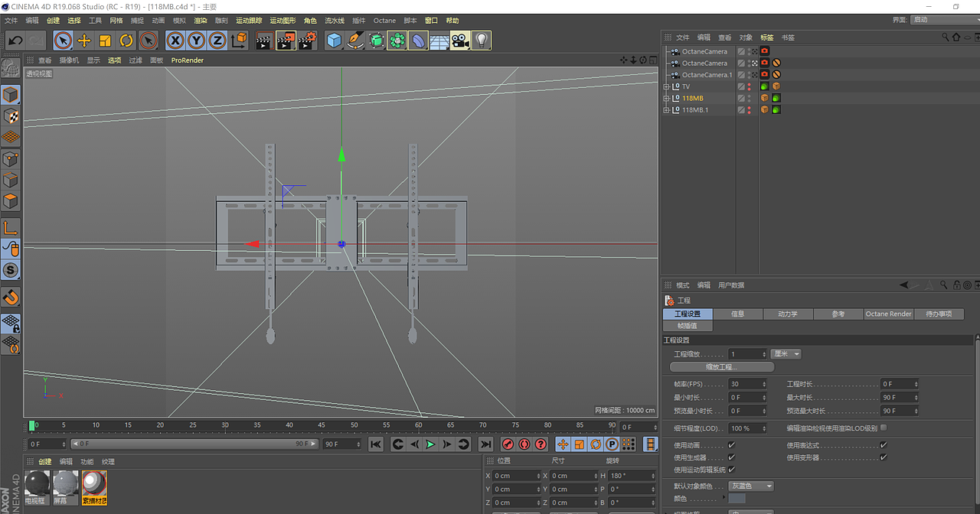Open the Octane menu
This screenshot has width=980, height=514.
coord(384,21)
